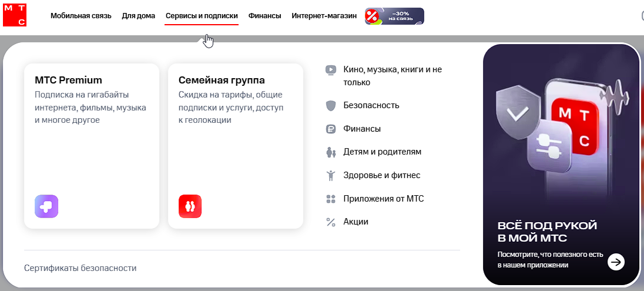Click the Акции percent icon
Viewport: 644px width, 291px height.
[x=331, y=222]
